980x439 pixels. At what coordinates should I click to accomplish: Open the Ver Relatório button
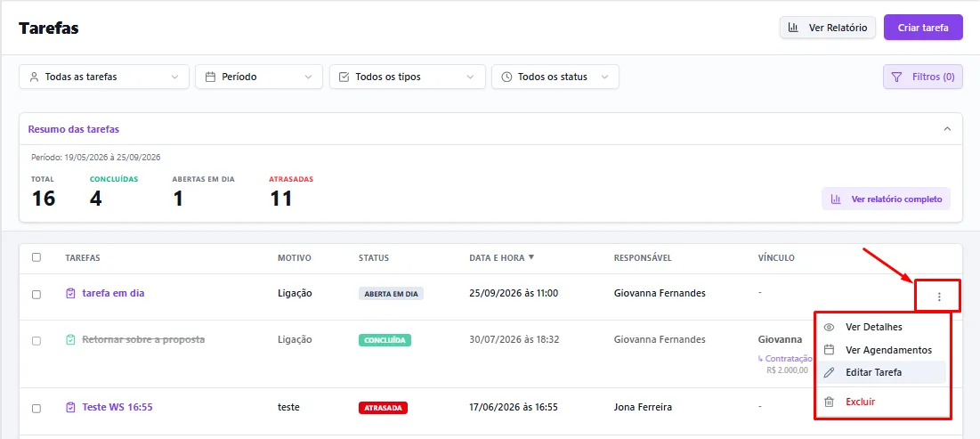click(x=828, y=28)
